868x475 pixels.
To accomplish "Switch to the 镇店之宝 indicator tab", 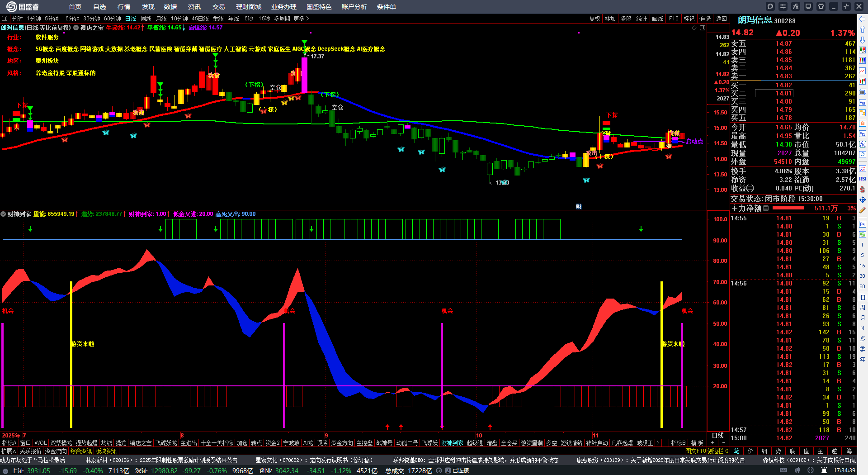I will point(141,443).
